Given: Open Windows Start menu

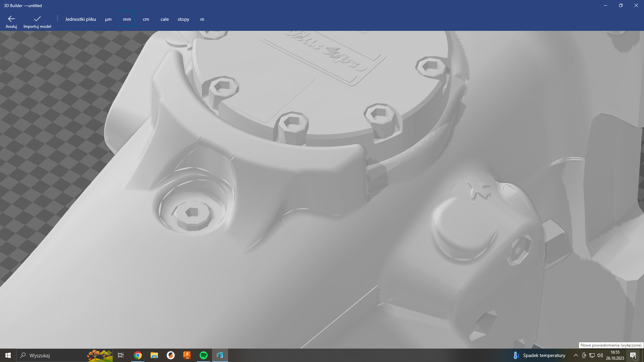Looking at the screenshot, I should (8, 355).
